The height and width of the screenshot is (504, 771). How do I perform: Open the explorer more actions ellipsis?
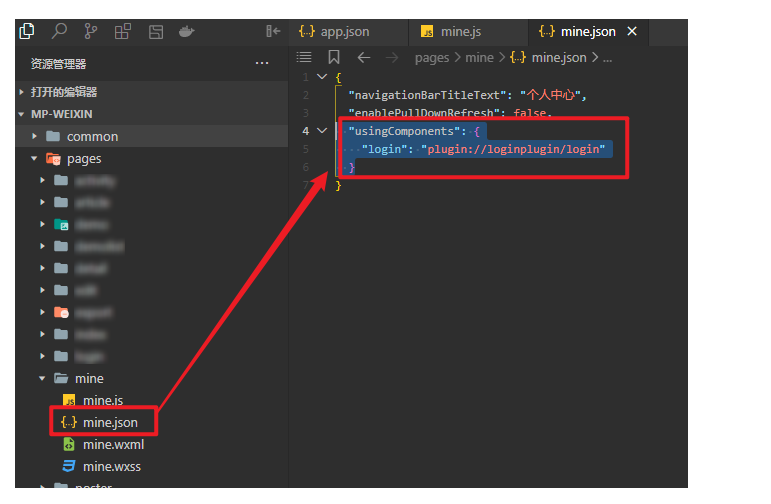[262, 63]
